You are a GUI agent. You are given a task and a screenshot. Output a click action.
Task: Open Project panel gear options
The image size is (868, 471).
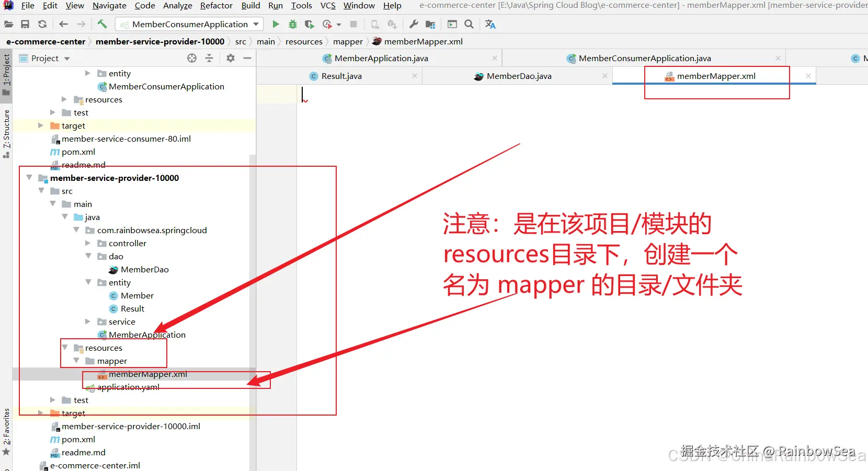(231, 58)
